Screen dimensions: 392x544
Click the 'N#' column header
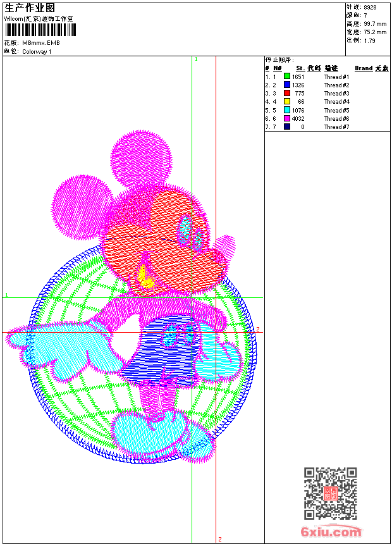click(277, 68)
